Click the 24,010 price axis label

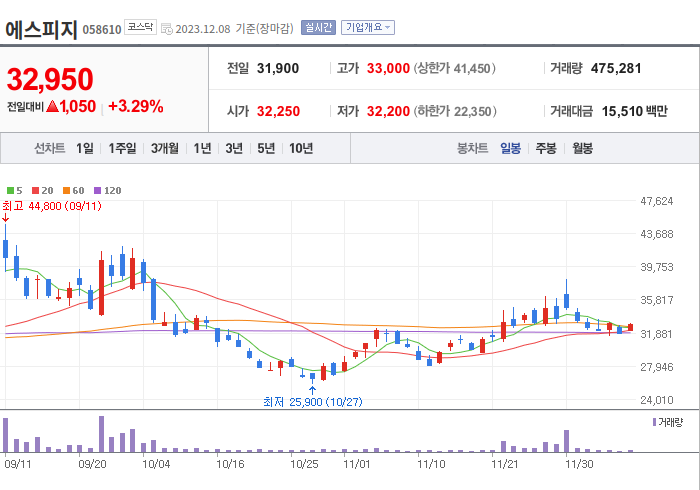(657, 400)
